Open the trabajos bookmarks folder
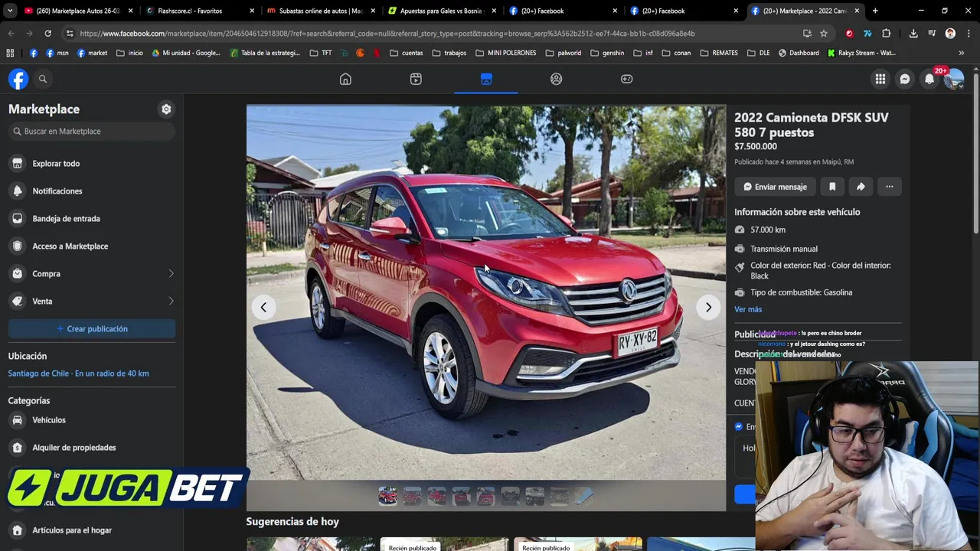This screenshot has width=980, height=551. pyautogui.click(x=449, y=53)
